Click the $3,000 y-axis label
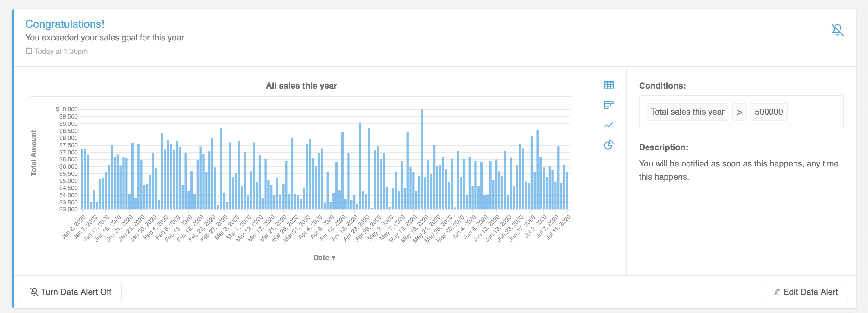This screenshot has width=868, height=313. pyautogui.click(x=68, y=210)
